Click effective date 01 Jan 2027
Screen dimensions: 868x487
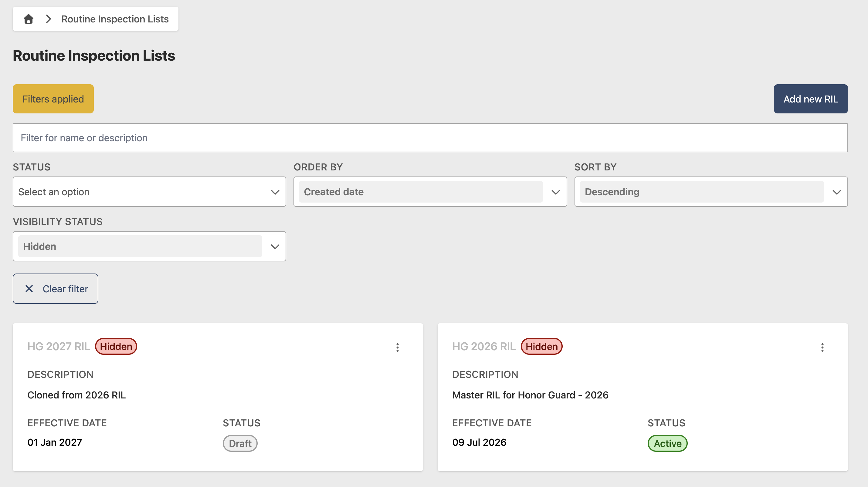[x=55, y=442]
